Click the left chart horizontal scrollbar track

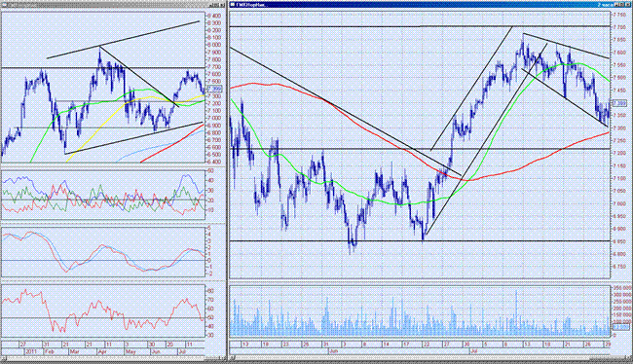(x=111, y=358)
